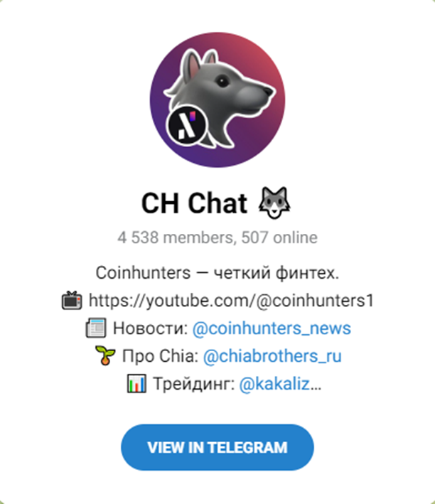
Task: Click the Новости label text
Action: tap(150, 328)
